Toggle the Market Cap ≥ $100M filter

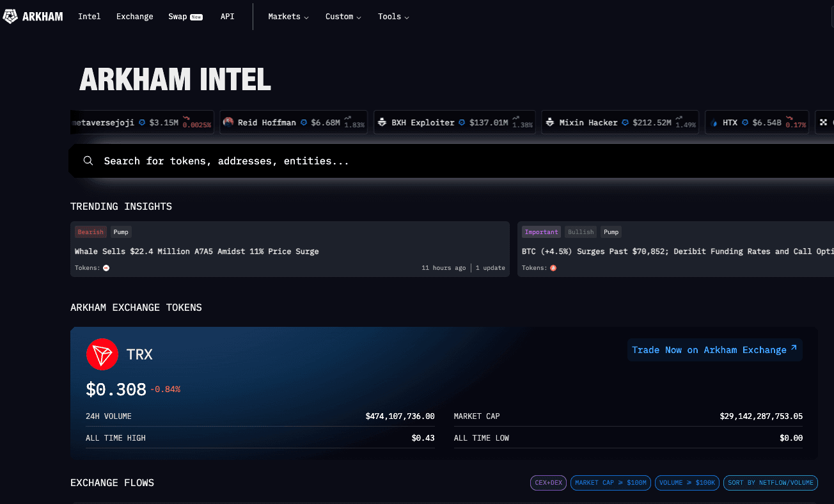pyautogui.click(x=611, y=483)
